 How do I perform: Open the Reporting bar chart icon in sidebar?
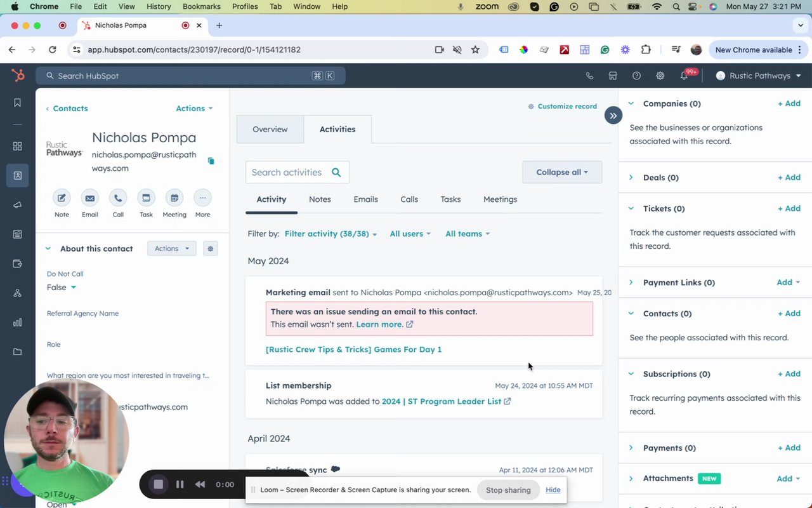point(17,323)
